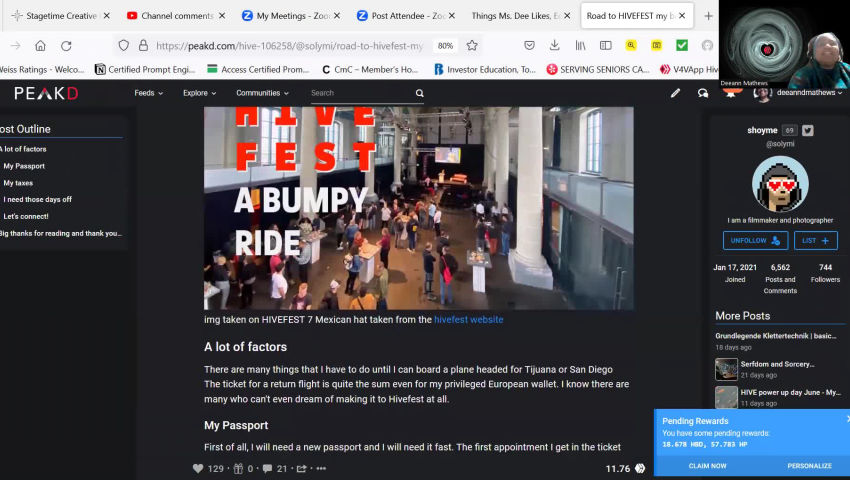Click the PEAKD logo
Screen dimensions: 850x480
coord(46,93)
